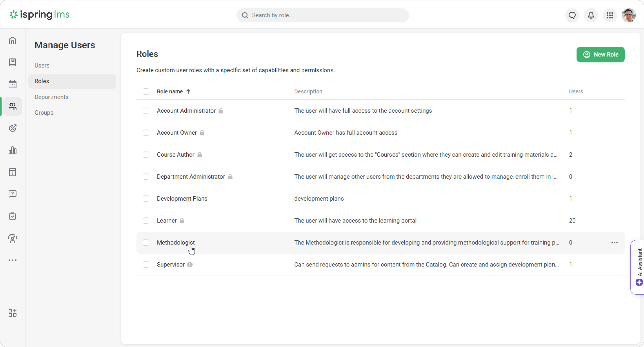The image size is (644, 347).
Task: Open the notifications bell
Action: (x=591, y=15)
